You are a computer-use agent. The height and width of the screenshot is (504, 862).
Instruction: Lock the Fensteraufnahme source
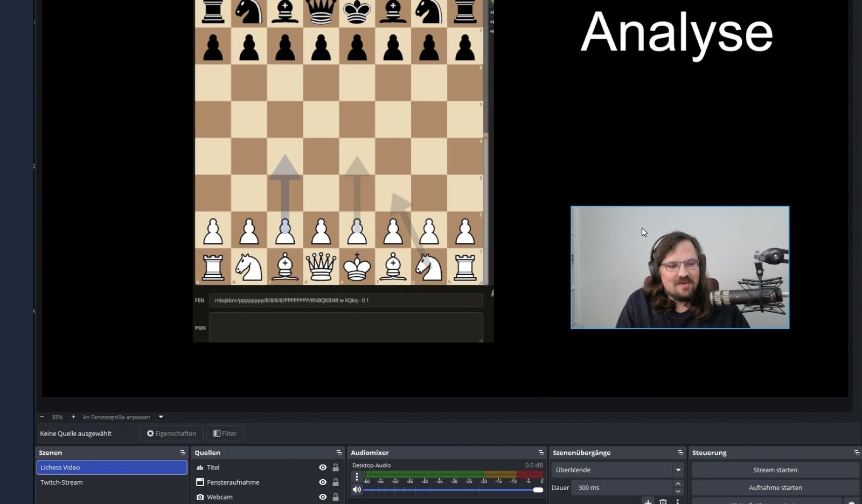pos(336,482)
